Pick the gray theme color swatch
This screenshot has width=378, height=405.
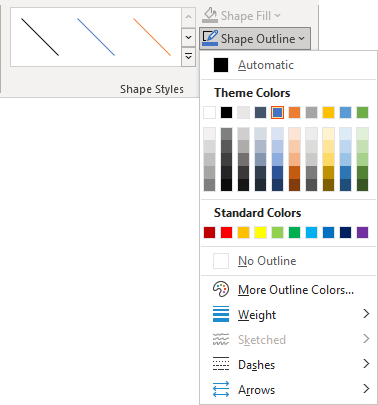coord(311,113)
